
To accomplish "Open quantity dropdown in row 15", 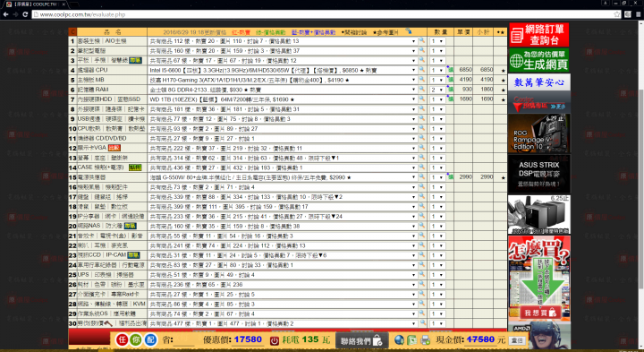I will tap(437, 177).
